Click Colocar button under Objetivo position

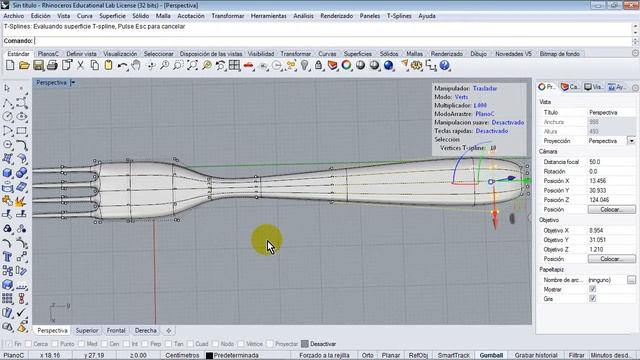611,259
